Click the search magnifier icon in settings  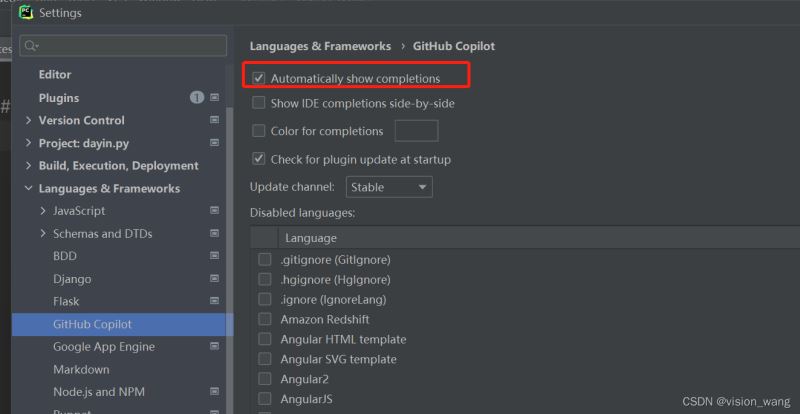coord(31,46)
